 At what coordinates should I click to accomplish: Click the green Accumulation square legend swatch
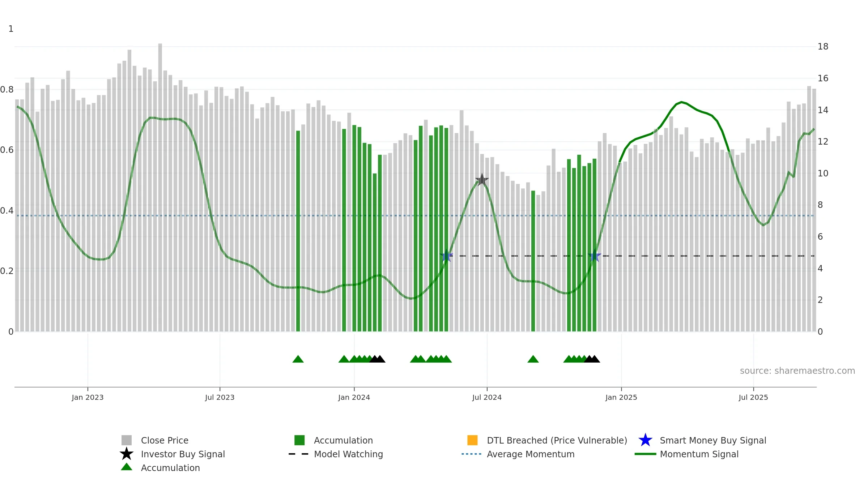point(299,440)
